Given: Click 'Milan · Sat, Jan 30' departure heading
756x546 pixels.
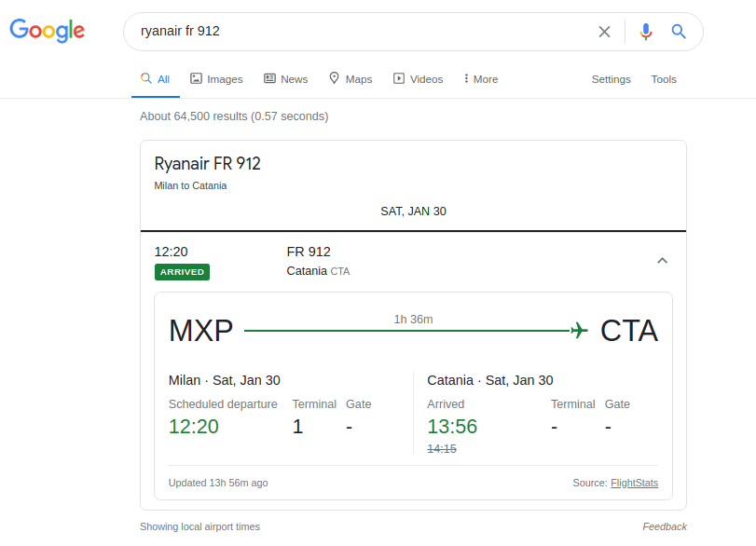Looking at the screenshot, I should point(225,380).
